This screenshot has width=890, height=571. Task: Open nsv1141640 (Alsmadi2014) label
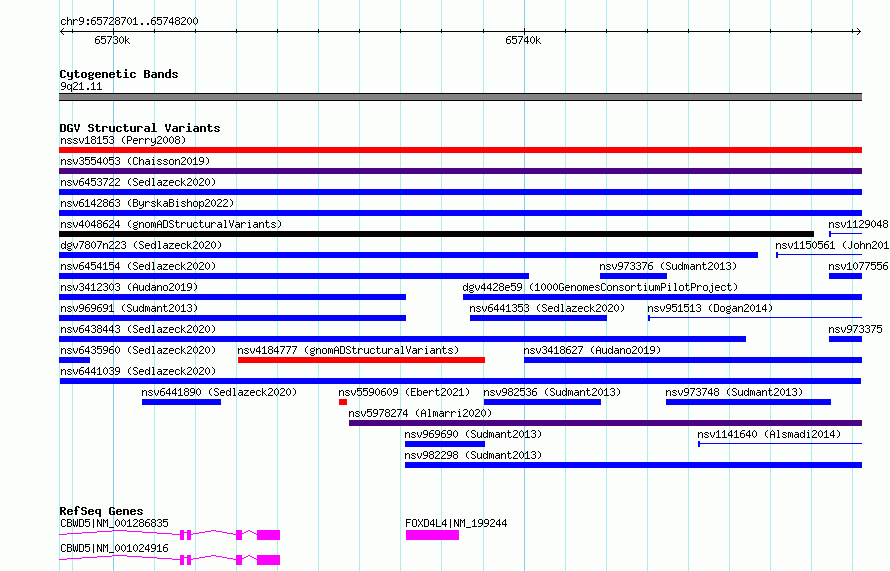tap(769, 434)
